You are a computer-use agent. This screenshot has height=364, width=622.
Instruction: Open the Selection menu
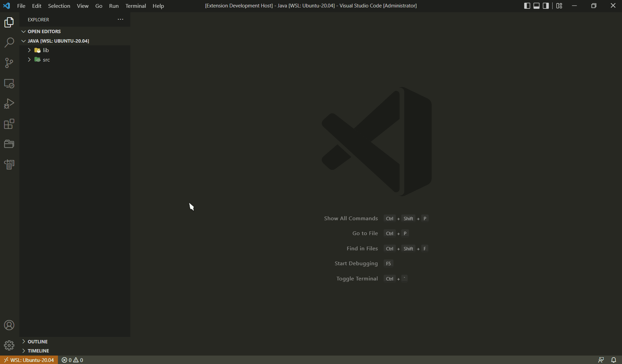[x=59, y=6]
